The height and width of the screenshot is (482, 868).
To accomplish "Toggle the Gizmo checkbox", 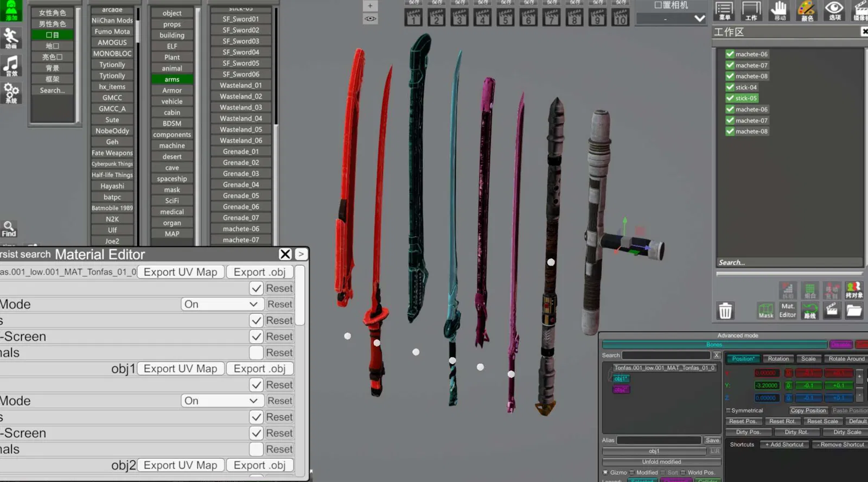I will (605, 472).
